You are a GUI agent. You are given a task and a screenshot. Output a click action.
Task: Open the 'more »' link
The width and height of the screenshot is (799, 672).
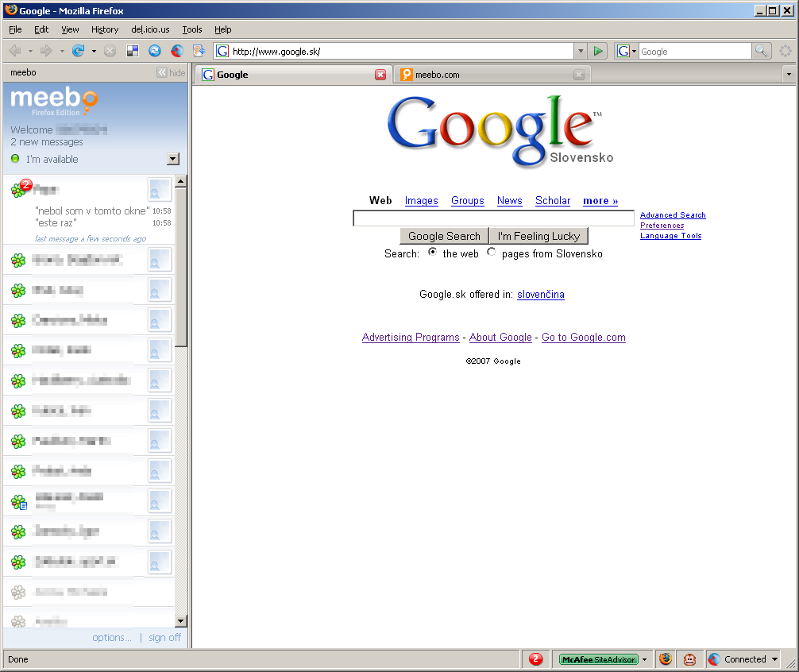click(x=600, y=201)
